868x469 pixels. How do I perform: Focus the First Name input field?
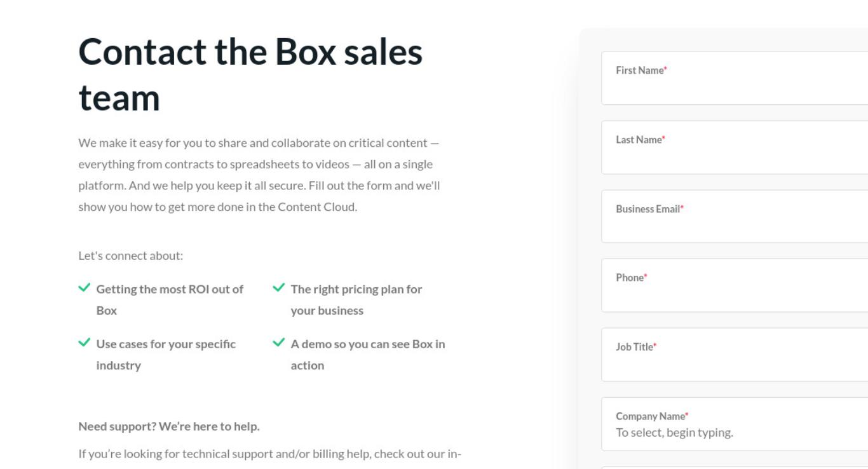(735, 78)
